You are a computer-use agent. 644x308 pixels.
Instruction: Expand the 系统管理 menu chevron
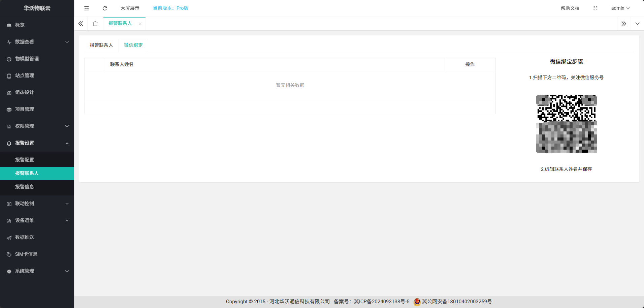[x=67, y=271]
